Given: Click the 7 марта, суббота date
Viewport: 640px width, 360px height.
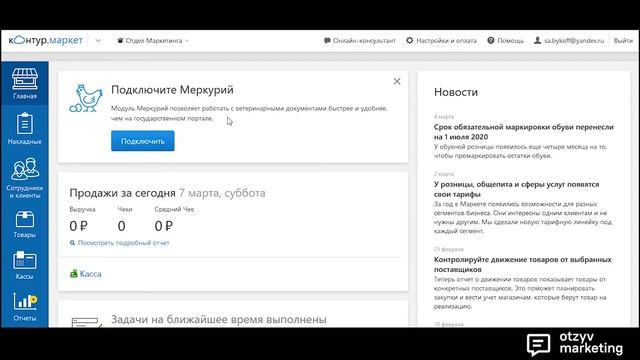Looking at the screenshot, I should pyautogui.click(x=222, y=193).
